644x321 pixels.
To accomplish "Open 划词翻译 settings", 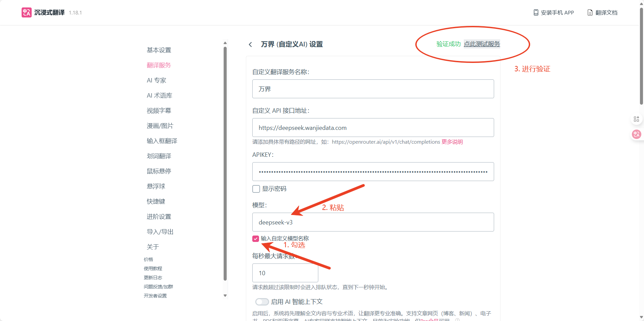I will pyautogui.click(x=159, y=156).
